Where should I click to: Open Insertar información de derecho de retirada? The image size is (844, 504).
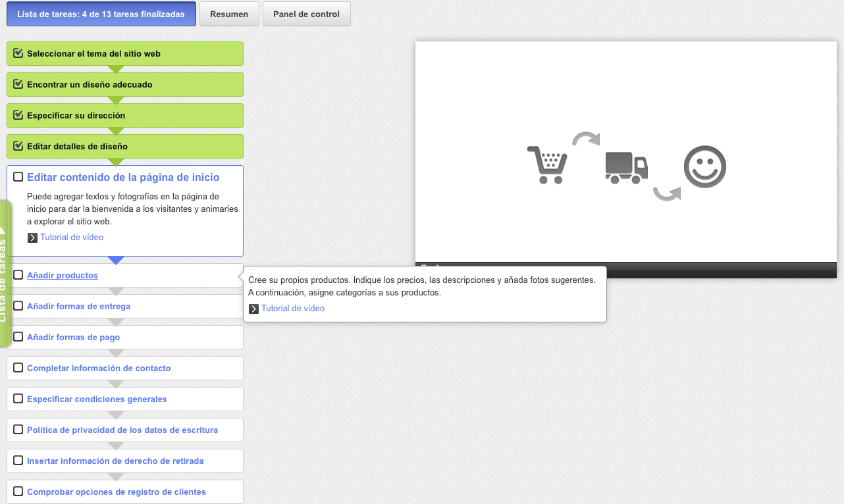tap(115, 461)
